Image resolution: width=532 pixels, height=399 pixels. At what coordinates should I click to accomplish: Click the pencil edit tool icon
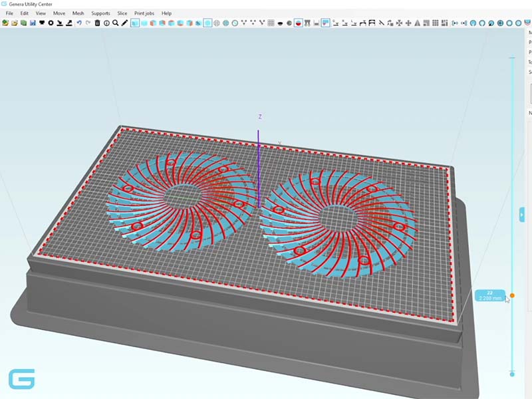pos(124,23)
